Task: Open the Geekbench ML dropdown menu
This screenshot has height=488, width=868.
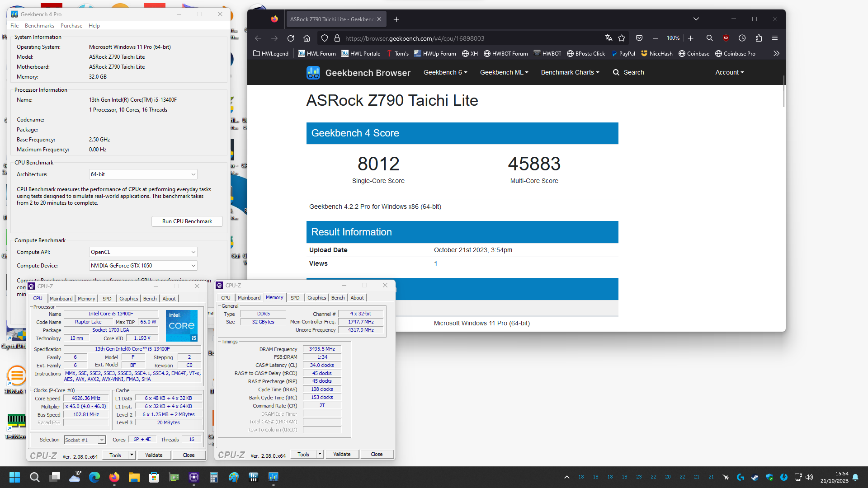Action: (x=504, y=72)
